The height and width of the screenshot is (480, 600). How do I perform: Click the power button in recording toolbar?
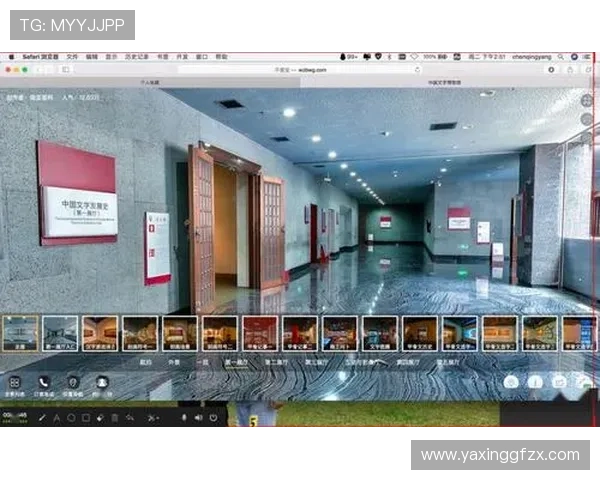tap(214, 417)
